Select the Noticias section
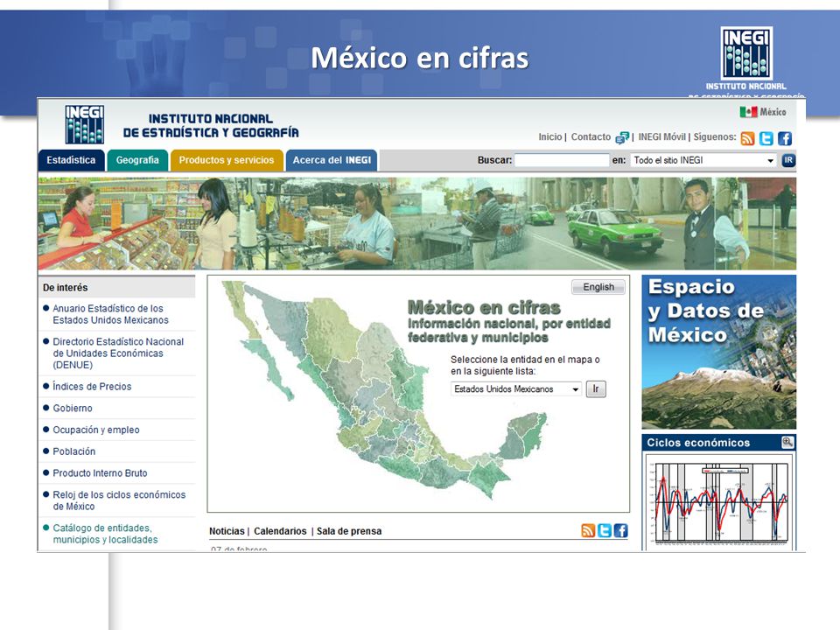840x630 pixels. (x=227, y=531)
